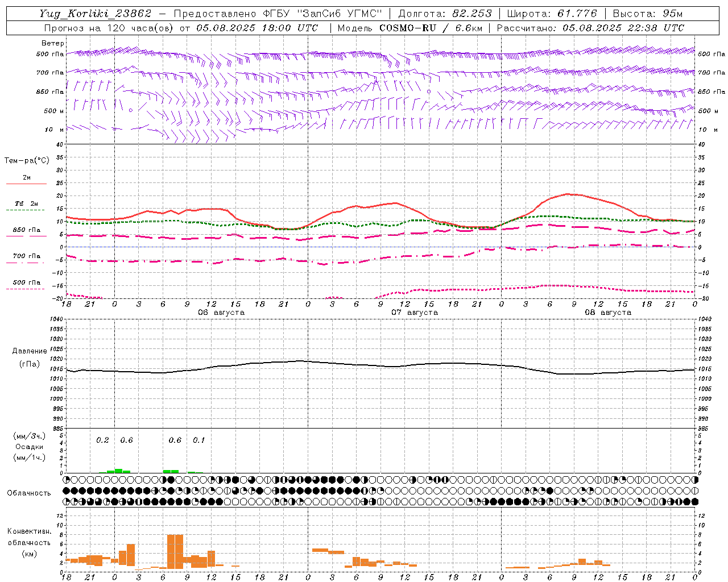Click the red 2m temperature curve peak on 08 августа
Viewport: 728px width, 582px height.
click(569, 194)
